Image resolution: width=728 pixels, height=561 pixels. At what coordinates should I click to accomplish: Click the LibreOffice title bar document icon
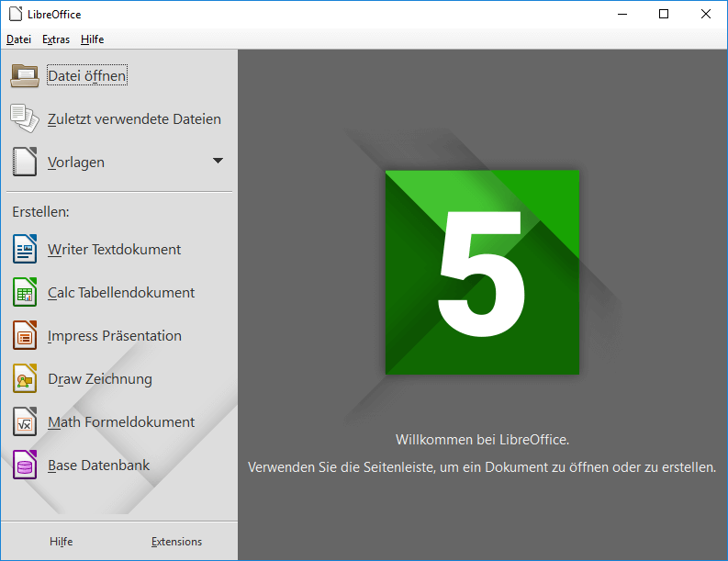pyautogui.click(x=14, y=14)
